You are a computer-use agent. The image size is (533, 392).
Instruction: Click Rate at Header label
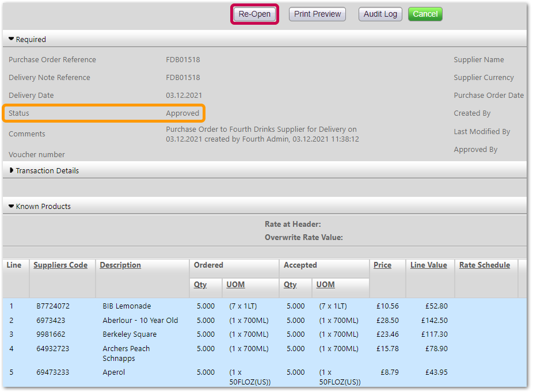(292, 224)
